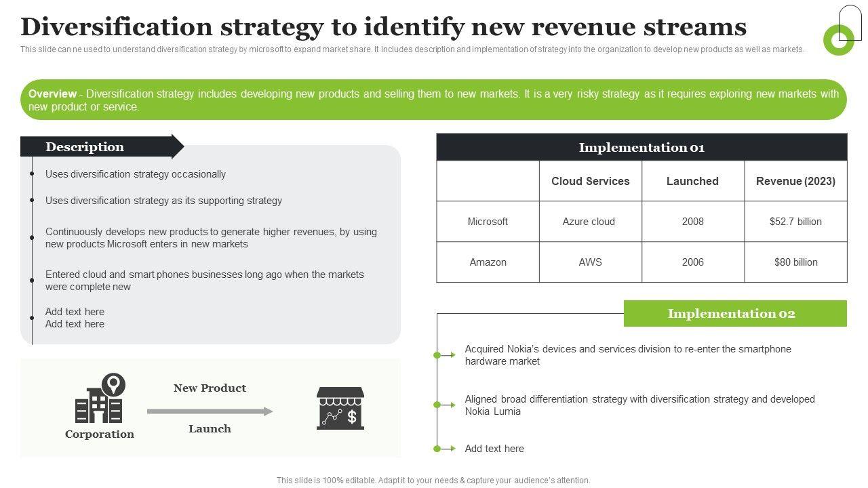This screenshot has width=868, height=488.
Task: Click "Uses diversification strategy as its supporting strategy"
Action: pyautogui.click(x=163, y=201)
